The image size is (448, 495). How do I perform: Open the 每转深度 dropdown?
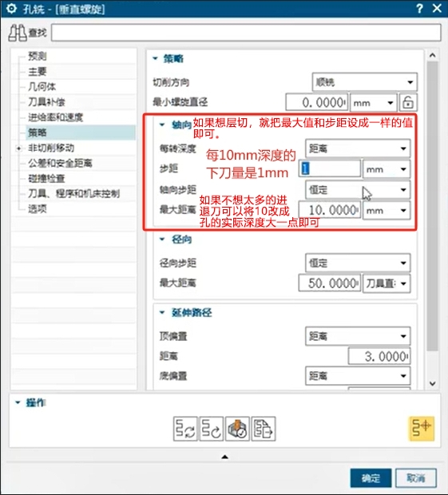click(x=358, y=148)
